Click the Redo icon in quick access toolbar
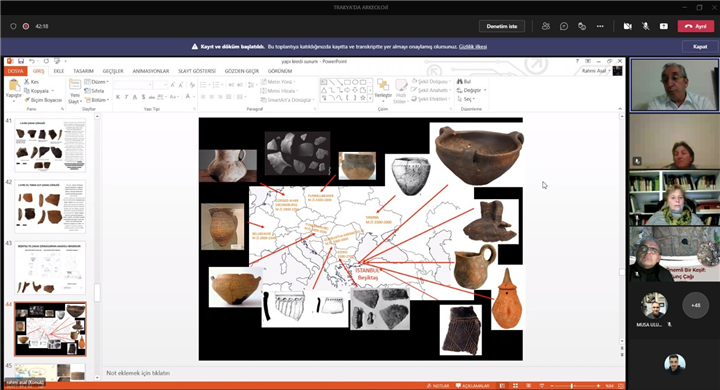 point(46,61)
